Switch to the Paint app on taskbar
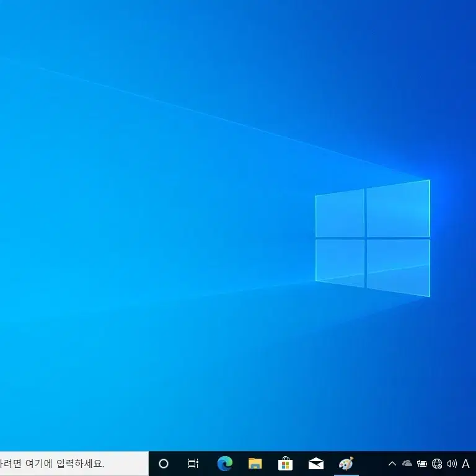476x476 pixels. (346, 464)
